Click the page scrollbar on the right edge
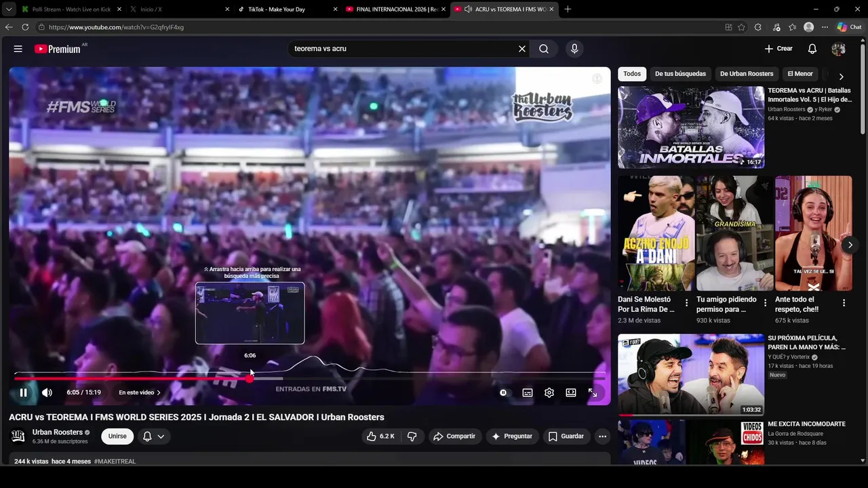Viewport: 868px width, 488px height. click(x=863, y=88)
